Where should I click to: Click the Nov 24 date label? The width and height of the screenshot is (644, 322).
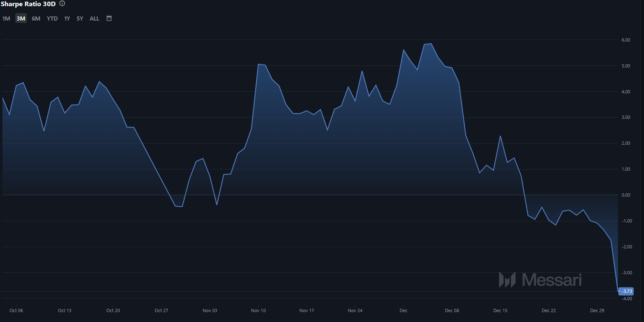[355, 310]
